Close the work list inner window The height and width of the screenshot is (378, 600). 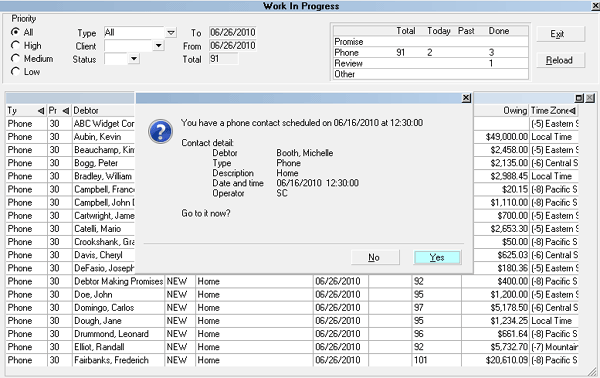tap(590, 98)
